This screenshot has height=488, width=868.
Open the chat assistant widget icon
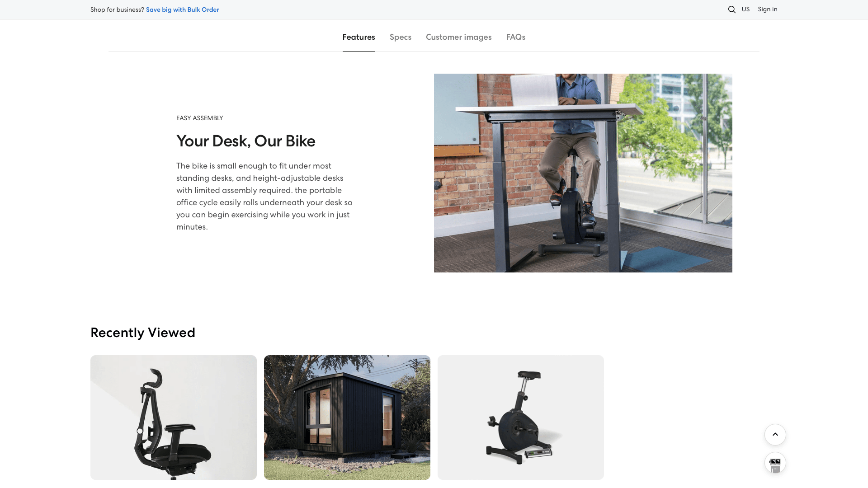pyautogui.click(x=775, y=463)
